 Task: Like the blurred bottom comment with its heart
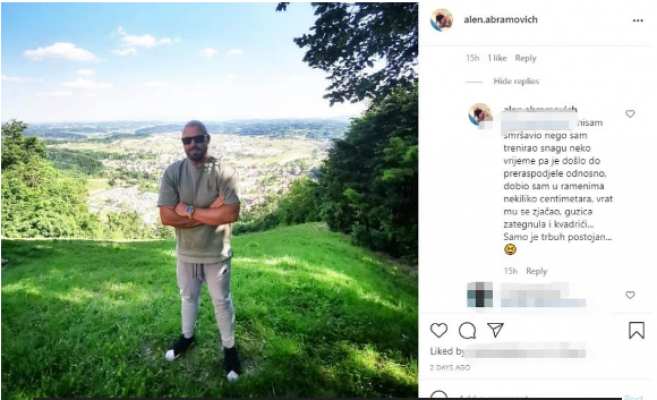coord(630,295)
